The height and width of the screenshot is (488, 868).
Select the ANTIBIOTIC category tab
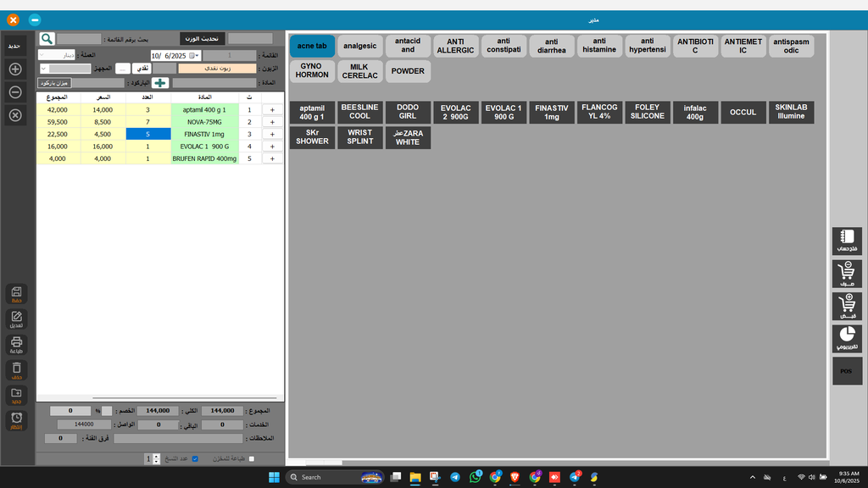click(695, 46)
